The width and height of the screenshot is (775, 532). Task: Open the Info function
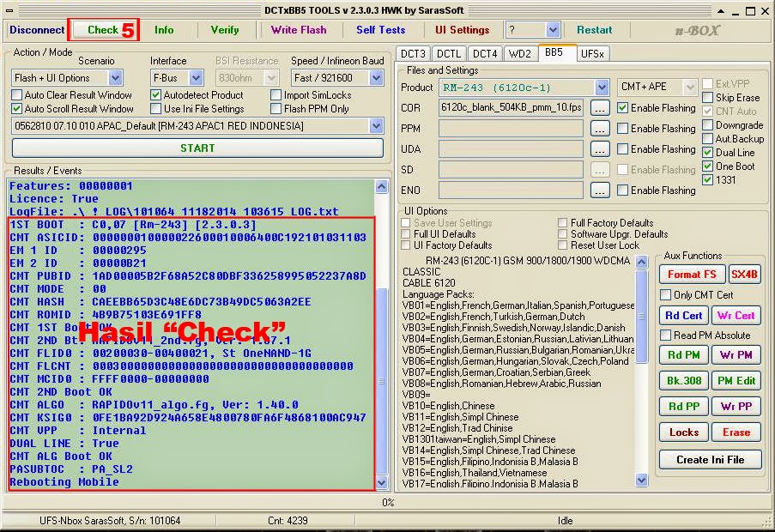pyautogui.click(x=164, y=30)
